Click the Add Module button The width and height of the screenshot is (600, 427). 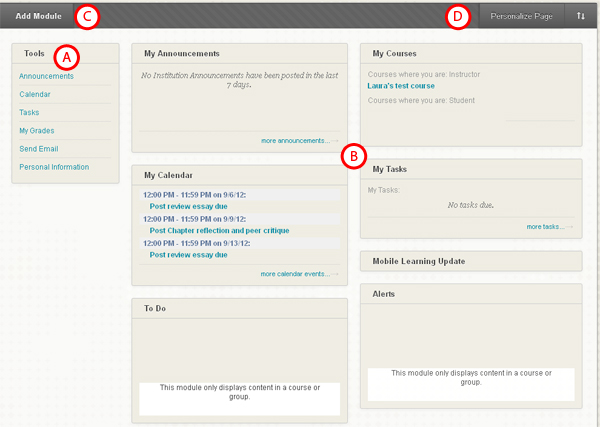(x=38, y=17)
